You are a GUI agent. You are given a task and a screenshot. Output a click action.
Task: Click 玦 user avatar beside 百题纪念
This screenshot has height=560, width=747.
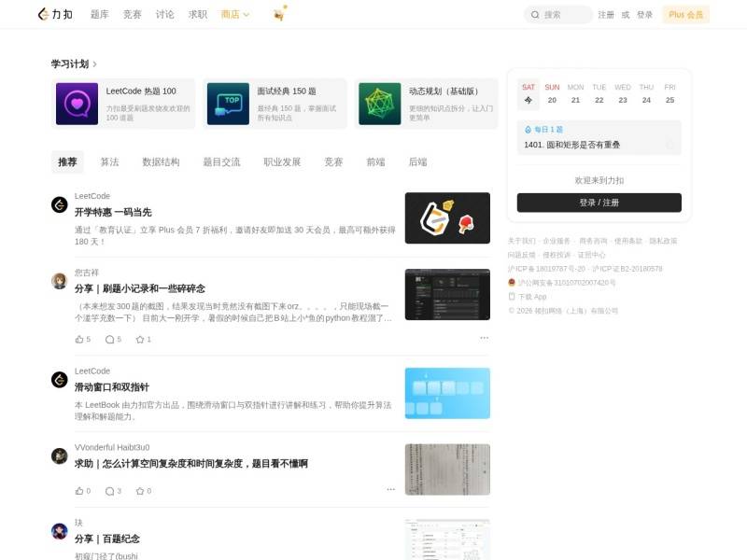(x=60, y=531)
